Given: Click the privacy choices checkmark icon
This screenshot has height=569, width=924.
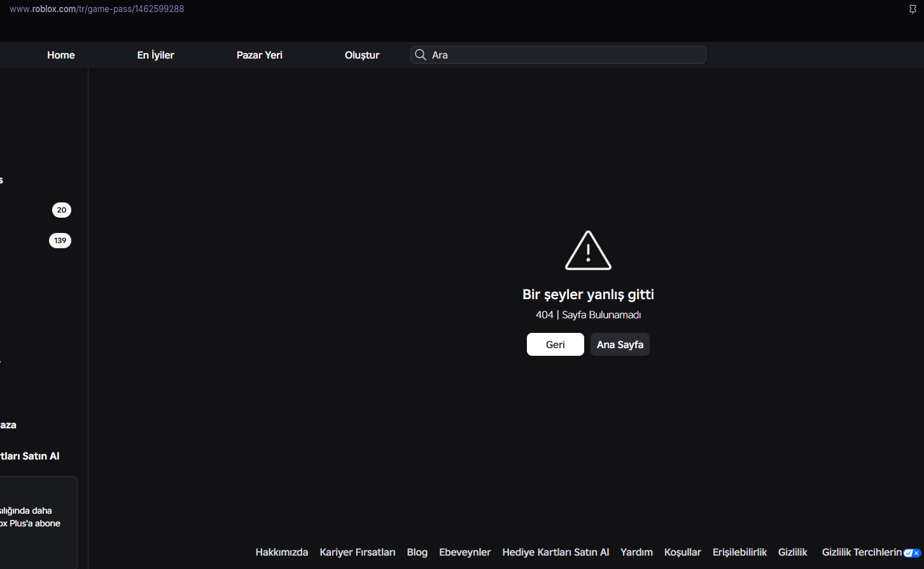Looking at the screenshot, I should [913, 553].
